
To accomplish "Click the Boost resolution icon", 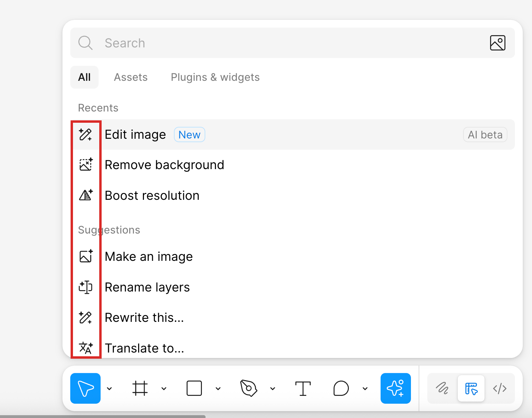I will pos(86,195).
